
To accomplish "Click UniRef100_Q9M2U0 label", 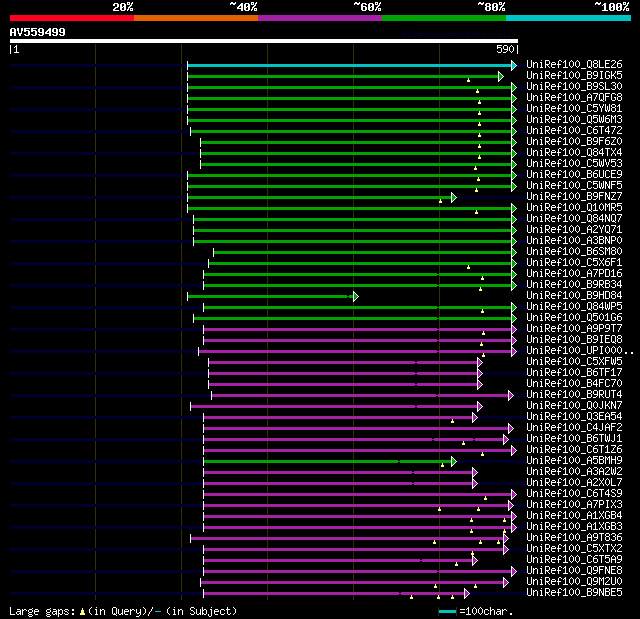I will 574,582.
